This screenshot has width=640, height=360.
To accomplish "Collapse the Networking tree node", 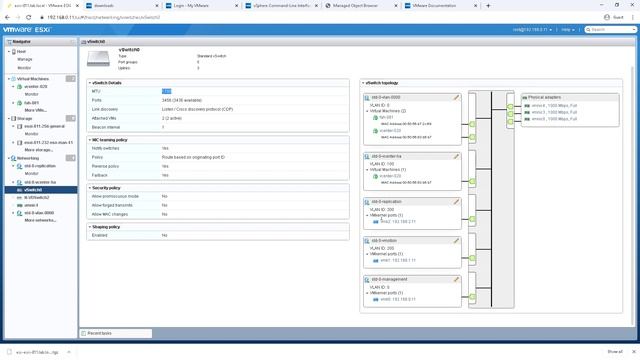I will click(9, 158).
